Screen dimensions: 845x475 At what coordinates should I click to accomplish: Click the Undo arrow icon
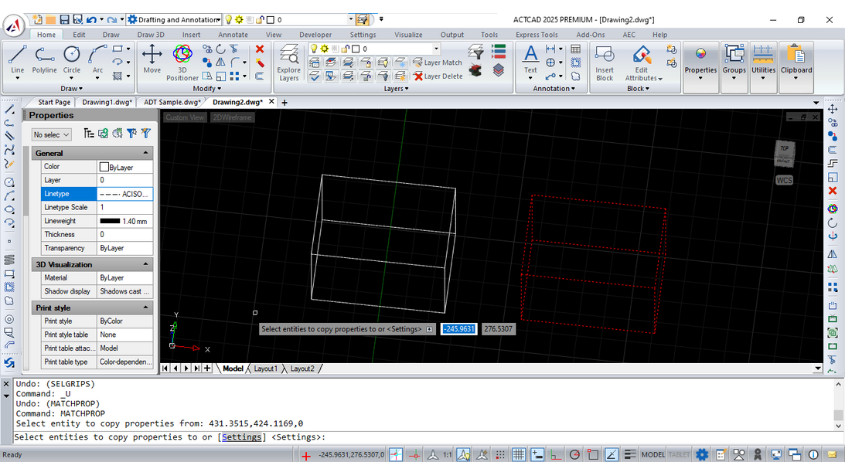[x=91, y=19]
